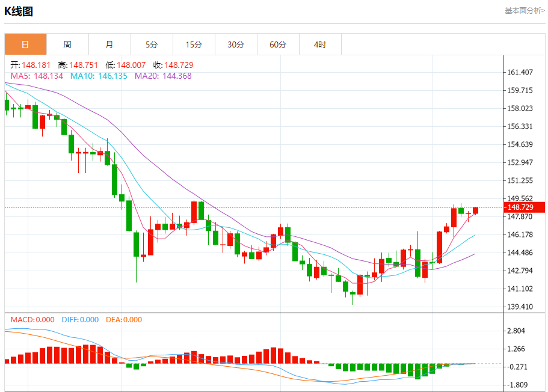Click the 151.255 price axis label
This screenshot has width=548, height=392.
point(520,180)
